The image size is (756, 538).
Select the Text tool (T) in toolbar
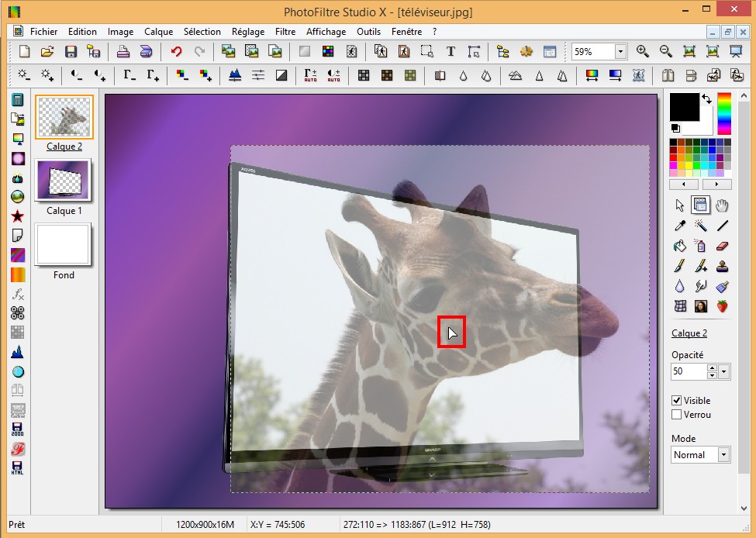point(450,51)
